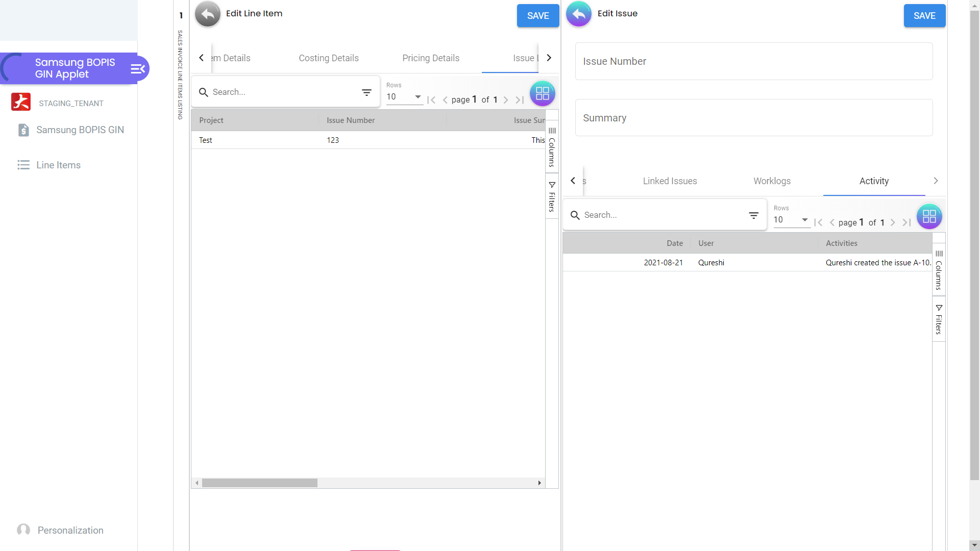The height and width of the screenshot is (551, 980).
Task: Click the horizontal scrollbar thumb in left grid
Action: pyautogui.click(x=259, y=483)
